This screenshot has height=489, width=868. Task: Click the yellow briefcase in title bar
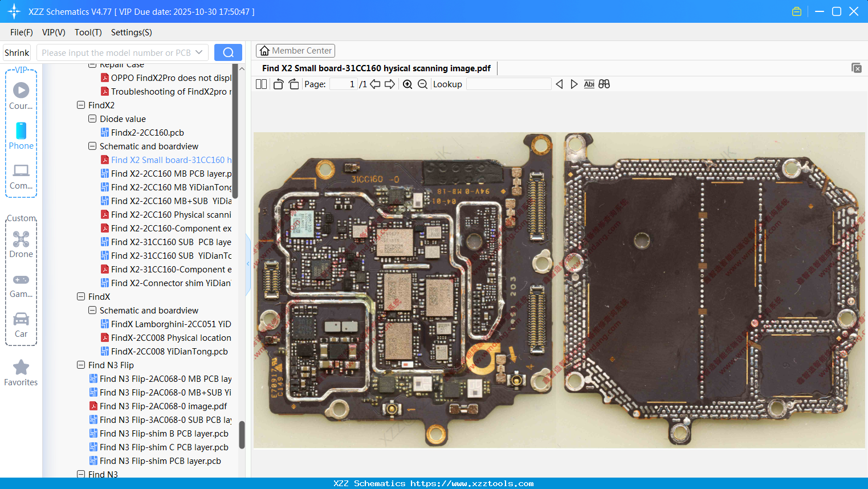797,11
